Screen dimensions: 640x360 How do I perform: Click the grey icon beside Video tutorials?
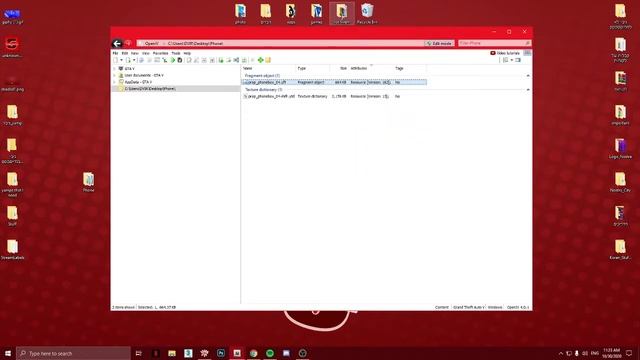[527, 53]
